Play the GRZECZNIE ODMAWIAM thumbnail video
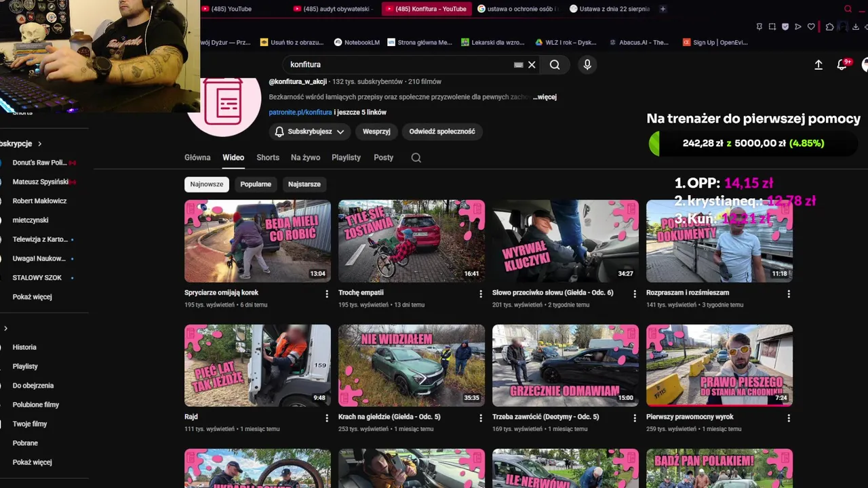868x488 pixels. [x=566, y=365]
